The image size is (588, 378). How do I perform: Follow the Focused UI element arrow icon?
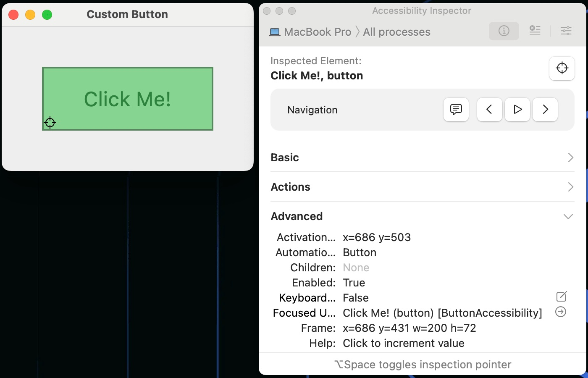coord(560,312)
